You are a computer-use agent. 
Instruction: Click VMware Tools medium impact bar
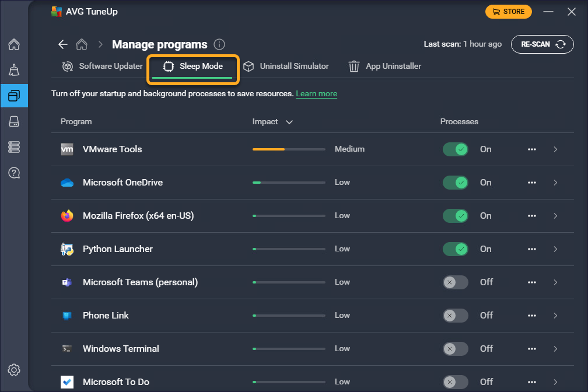[x=289, y=149]
